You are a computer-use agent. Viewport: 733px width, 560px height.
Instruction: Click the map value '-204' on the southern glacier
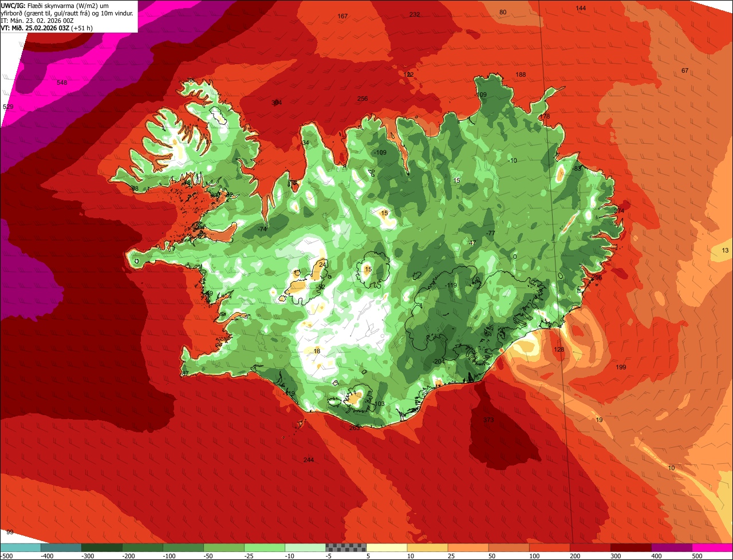438,361
